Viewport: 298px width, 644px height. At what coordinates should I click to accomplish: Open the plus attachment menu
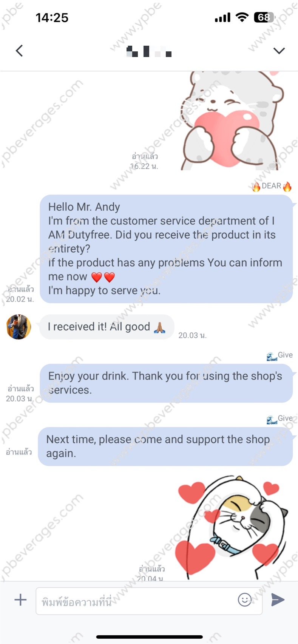coord(20,599)
